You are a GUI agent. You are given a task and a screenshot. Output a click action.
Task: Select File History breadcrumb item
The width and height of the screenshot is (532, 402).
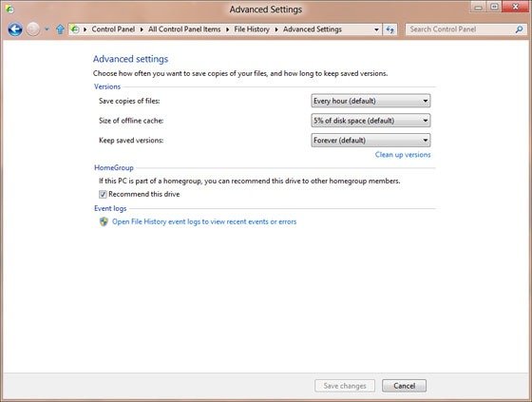pos(252,29)
